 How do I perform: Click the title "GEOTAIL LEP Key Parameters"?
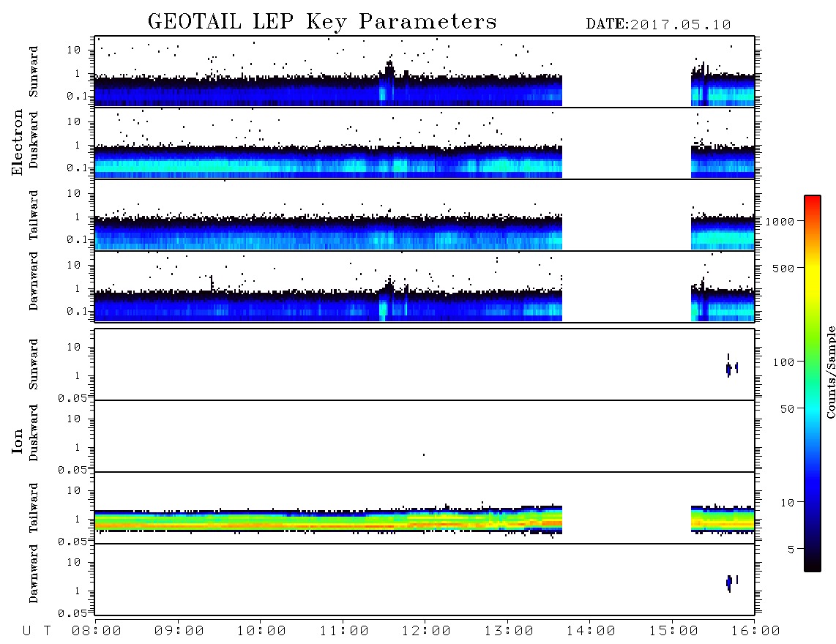pyautogui.click(x=322, y=22)
